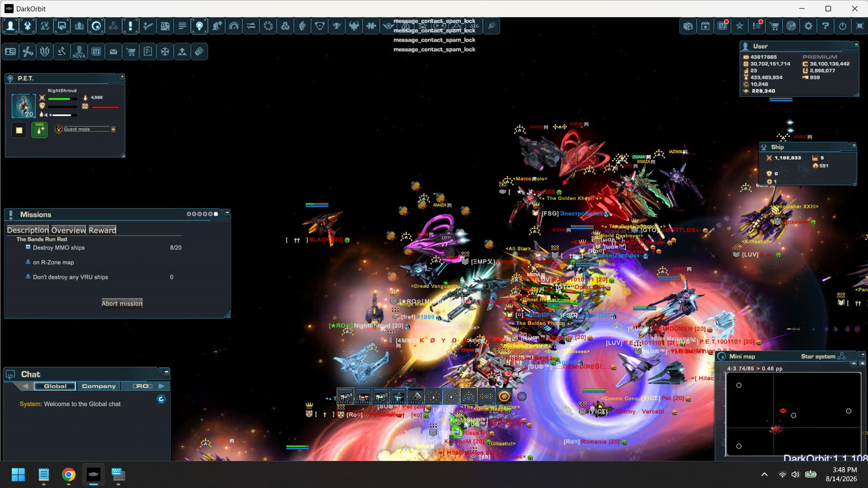
Task: Select the Description tab in Missions
Action: (28, 230)
